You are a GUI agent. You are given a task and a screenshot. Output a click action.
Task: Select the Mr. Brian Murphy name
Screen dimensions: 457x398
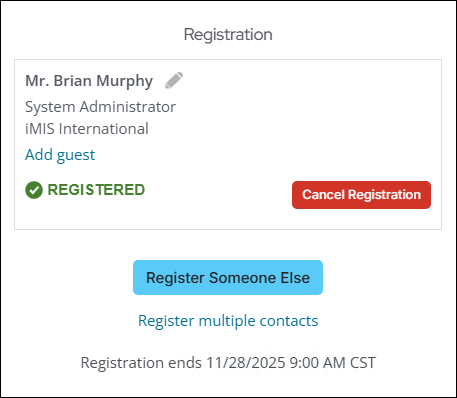pos(89,81)
